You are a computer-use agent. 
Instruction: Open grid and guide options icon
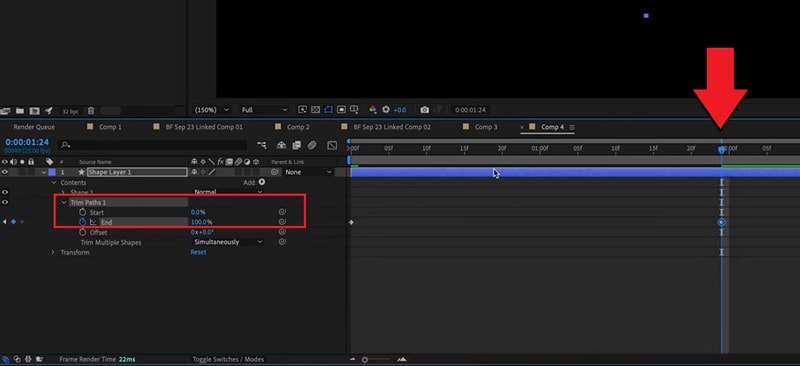(x=354, y=109)
